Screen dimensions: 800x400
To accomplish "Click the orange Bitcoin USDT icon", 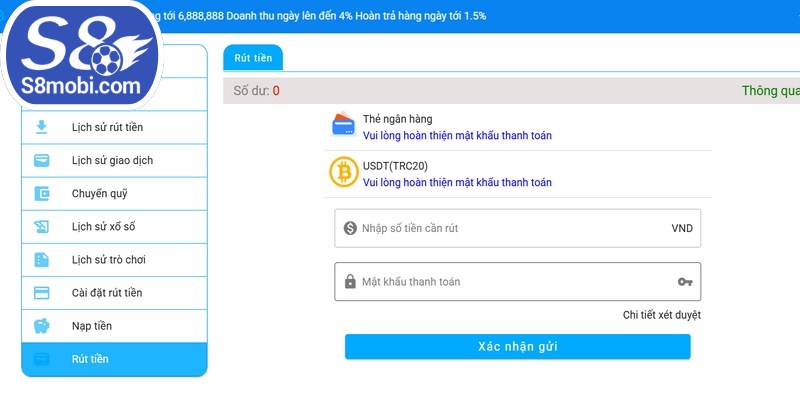I will [343, 173].
